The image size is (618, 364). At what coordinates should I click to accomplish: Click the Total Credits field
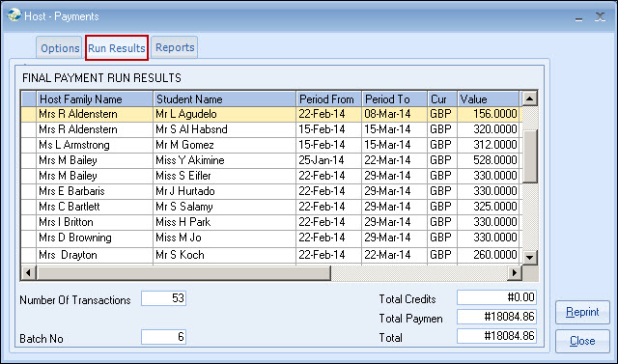click(x=496, y=297)
